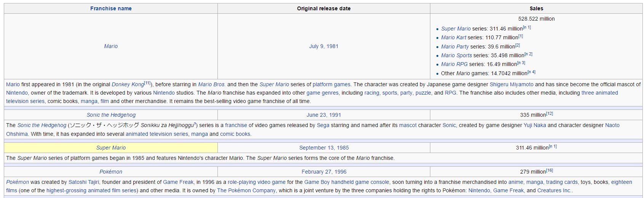The image size is (644, 198).
Task: Follow footnote [n 4] after Other Mario games
Action: pyautogui.click(x=532, y=72)
